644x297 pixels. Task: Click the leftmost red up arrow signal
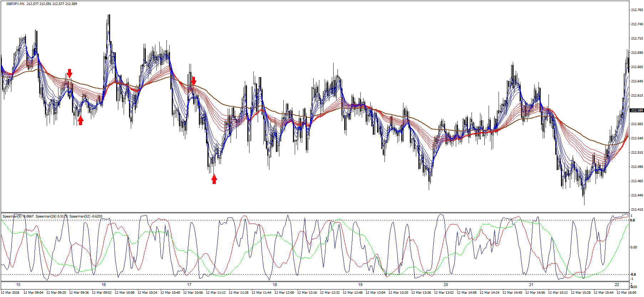pyautogui.click(x=81, y=121)
